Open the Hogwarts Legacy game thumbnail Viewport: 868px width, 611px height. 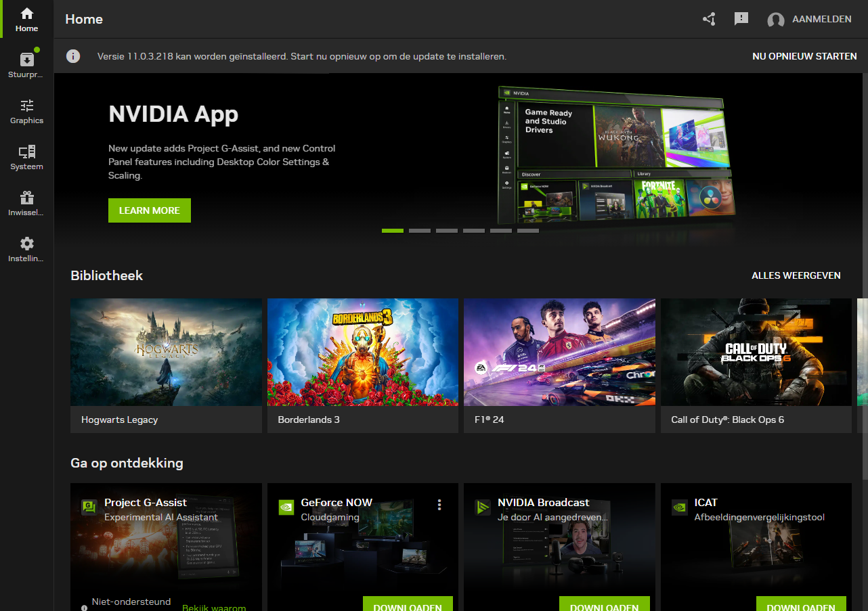click(x=166, y=352)
